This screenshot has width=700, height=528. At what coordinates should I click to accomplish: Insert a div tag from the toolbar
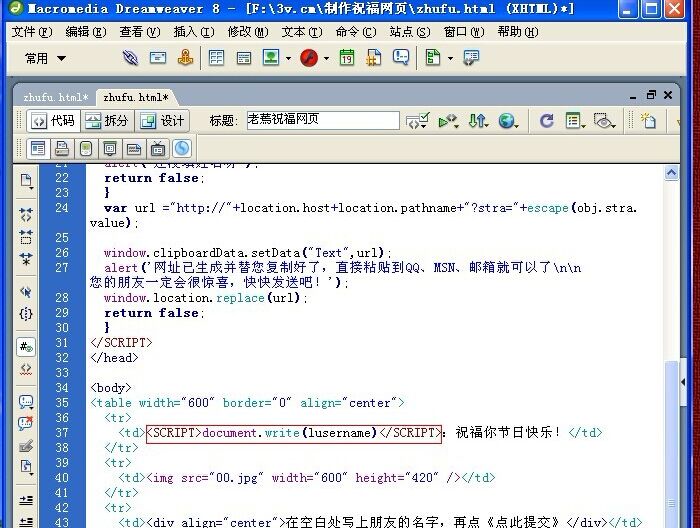tap(244, 58)
